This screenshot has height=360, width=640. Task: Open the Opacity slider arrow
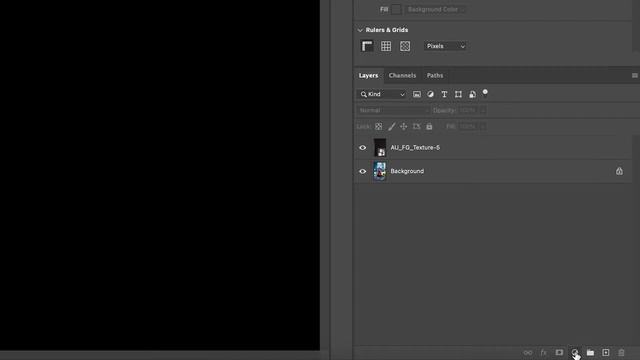[x=482, y=110]
